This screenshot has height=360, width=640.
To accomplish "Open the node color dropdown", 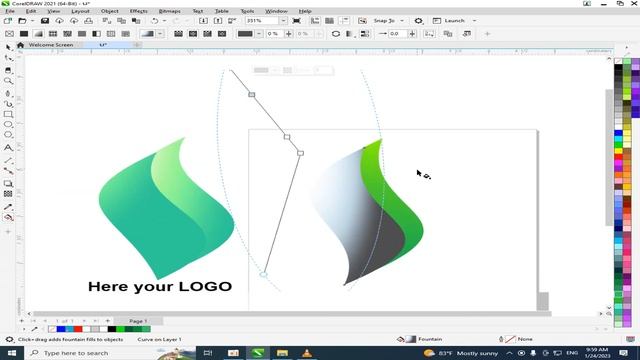I will click(x=259, y=34).
